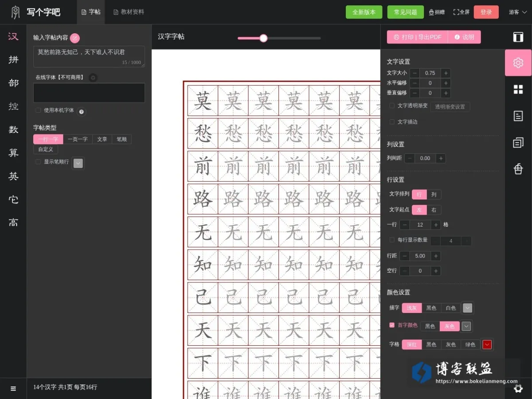The image size is (532, 399).
Task: Click the pink edit icon beside 输入字帖内容
Action: click(75, 38)
